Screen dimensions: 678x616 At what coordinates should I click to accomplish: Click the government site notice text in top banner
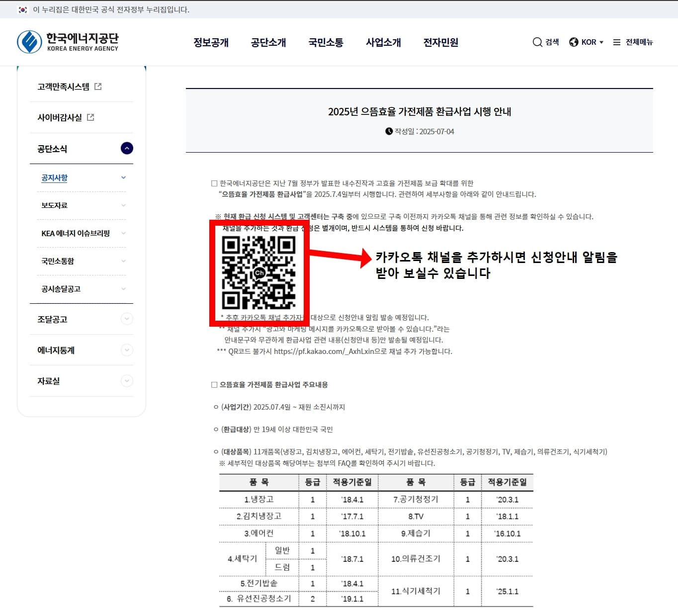tap(111, 9)
